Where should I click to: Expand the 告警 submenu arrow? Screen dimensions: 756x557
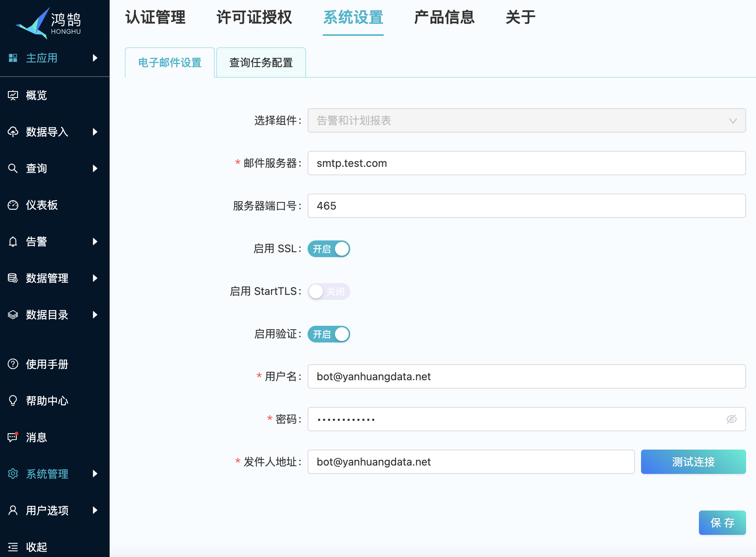(95, 242)
